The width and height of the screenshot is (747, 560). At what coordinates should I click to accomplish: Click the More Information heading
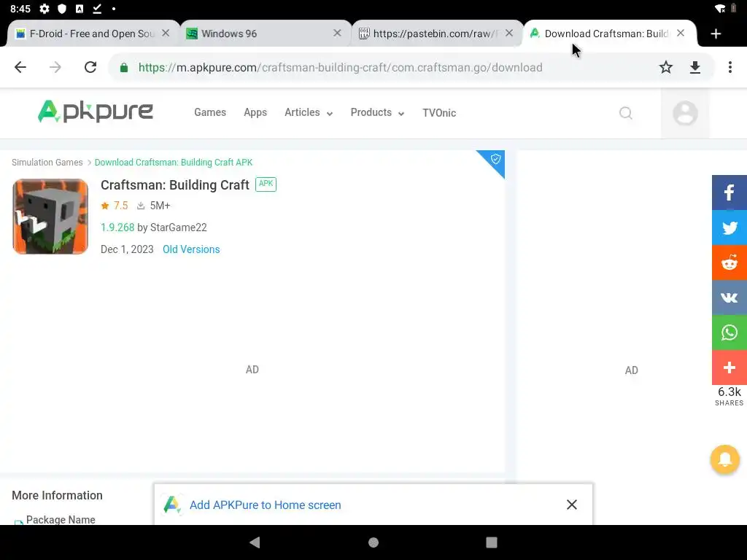57,495
